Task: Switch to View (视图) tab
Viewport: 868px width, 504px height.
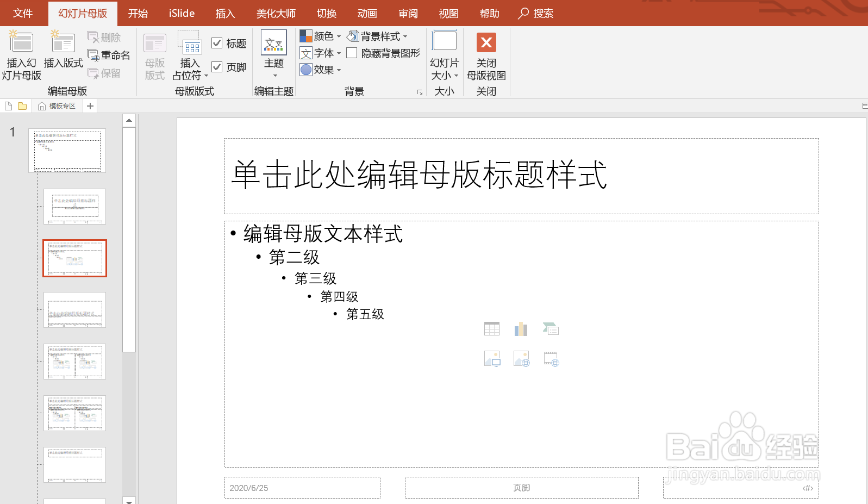Action: point(449,13)
